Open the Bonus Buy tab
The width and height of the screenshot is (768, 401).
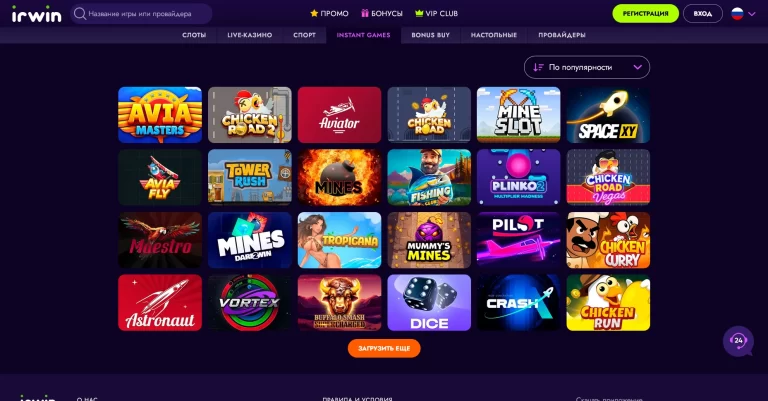(x=431, y=35)
